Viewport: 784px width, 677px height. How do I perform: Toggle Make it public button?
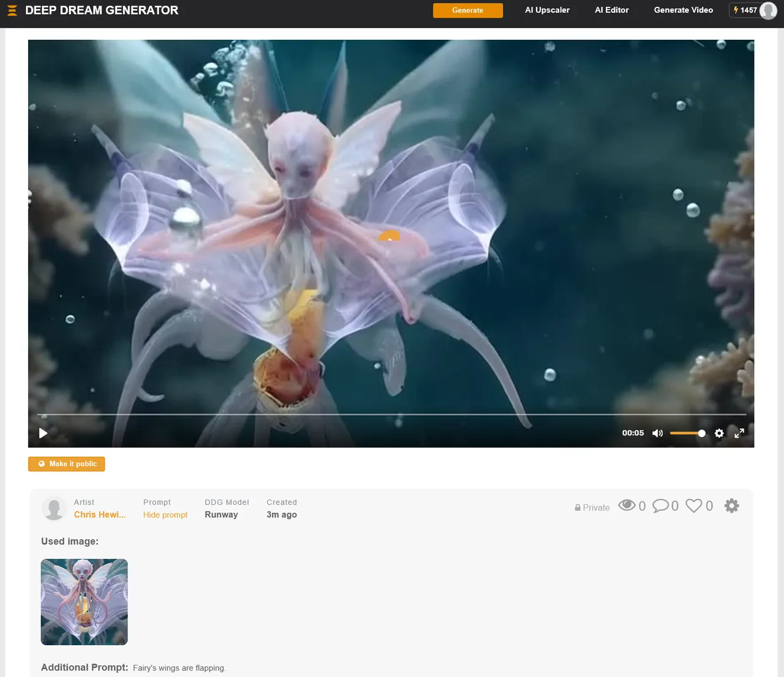click(x=66, y=464)
